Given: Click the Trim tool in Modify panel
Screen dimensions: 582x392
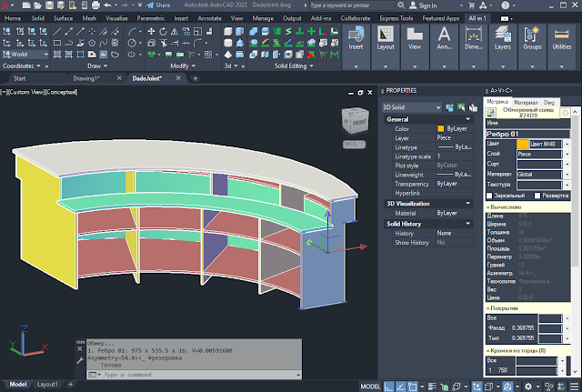Looking at the screenshot, I should (x=163, y=43).
